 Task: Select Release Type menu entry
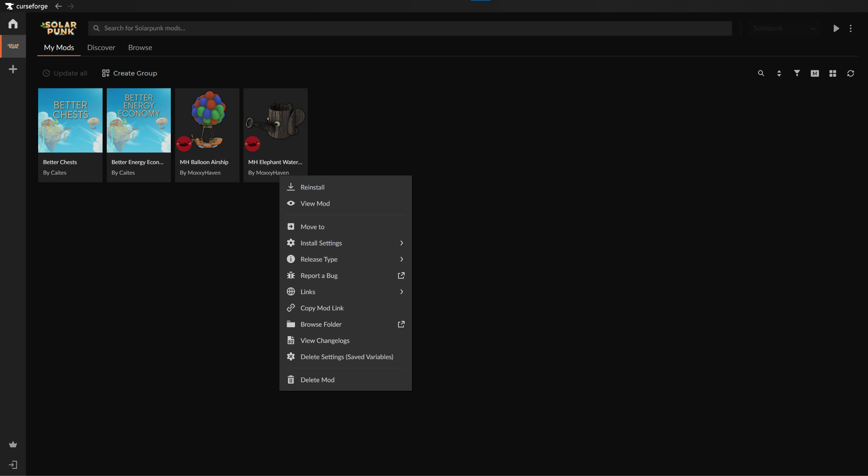click(345, 259)
